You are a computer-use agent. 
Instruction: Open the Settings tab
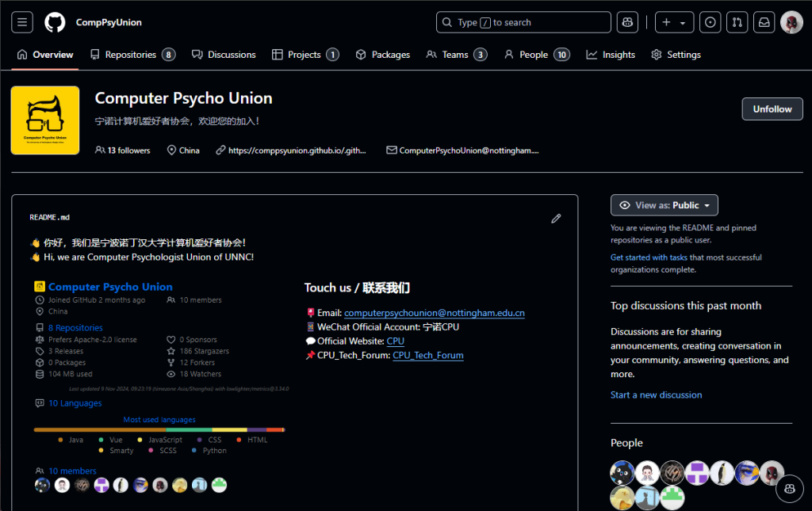(x=676, y=55)
